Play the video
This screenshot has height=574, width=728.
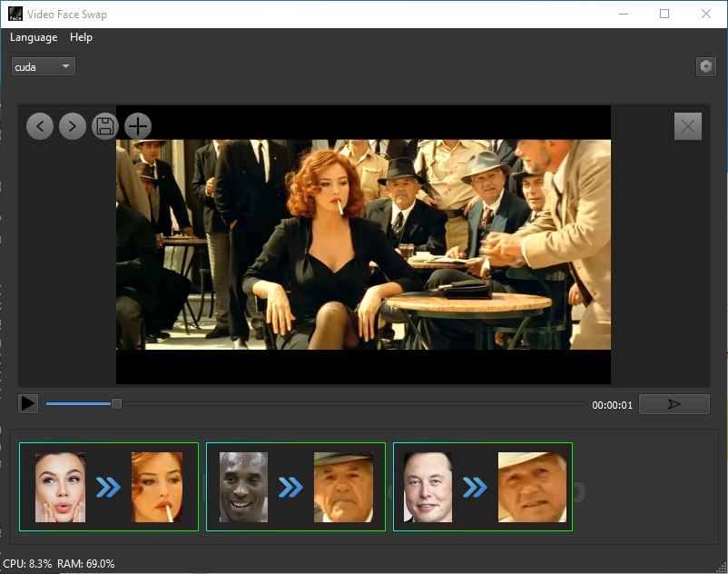coord(27,403)
